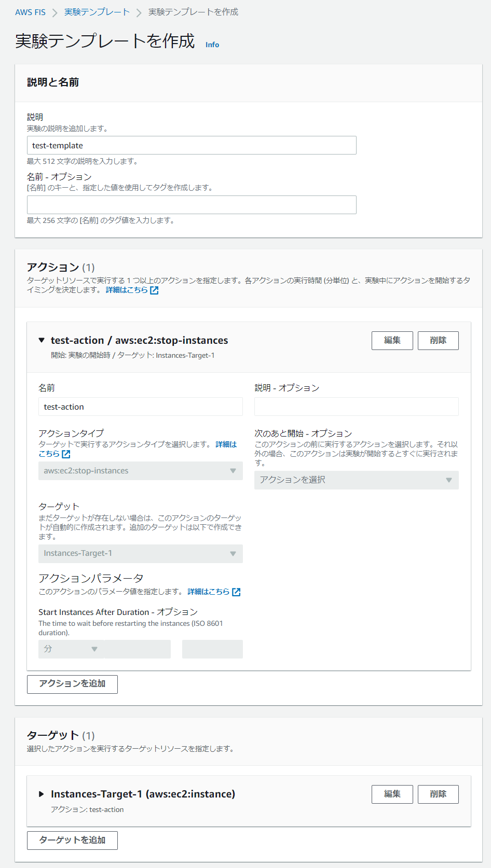Click the action 名前 field test-action
This screenshot has width=491, height=868.
(141, 407)
